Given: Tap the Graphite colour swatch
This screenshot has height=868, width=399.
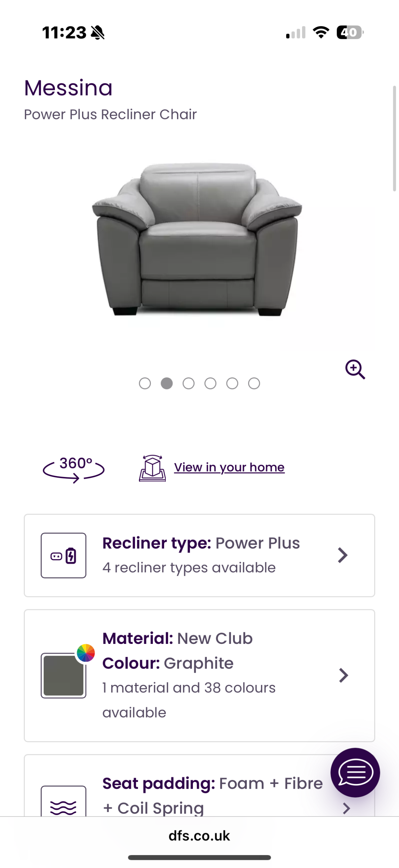Looking at the screenshot, I should point(63,675).
